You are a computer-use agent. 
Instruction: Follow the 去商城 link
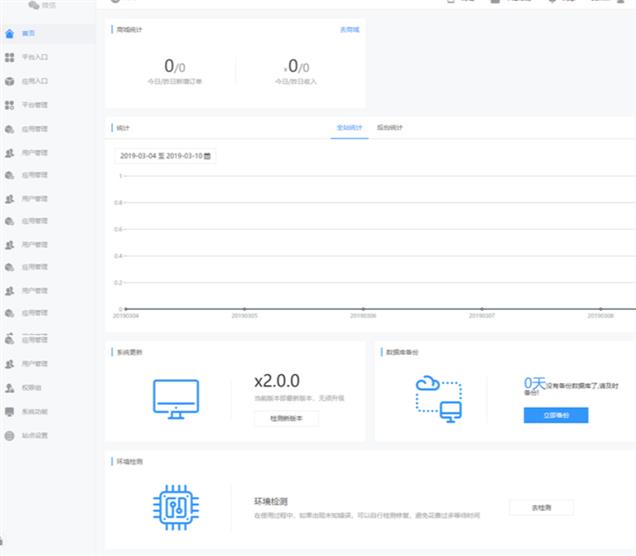(348, 30)
